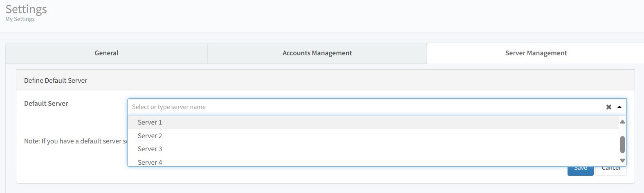The image size is (644, 193).
Task: Collapse the server dropdown using the caret arrow
Action: tap(619, 107)
